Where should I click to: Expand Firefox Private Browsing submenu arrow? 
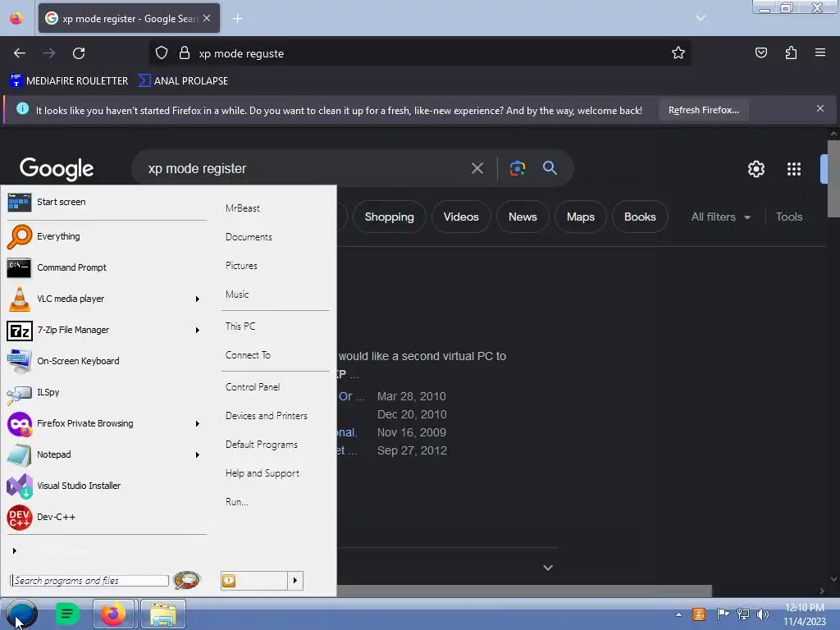pyautogui.click(x=197, y=424)
